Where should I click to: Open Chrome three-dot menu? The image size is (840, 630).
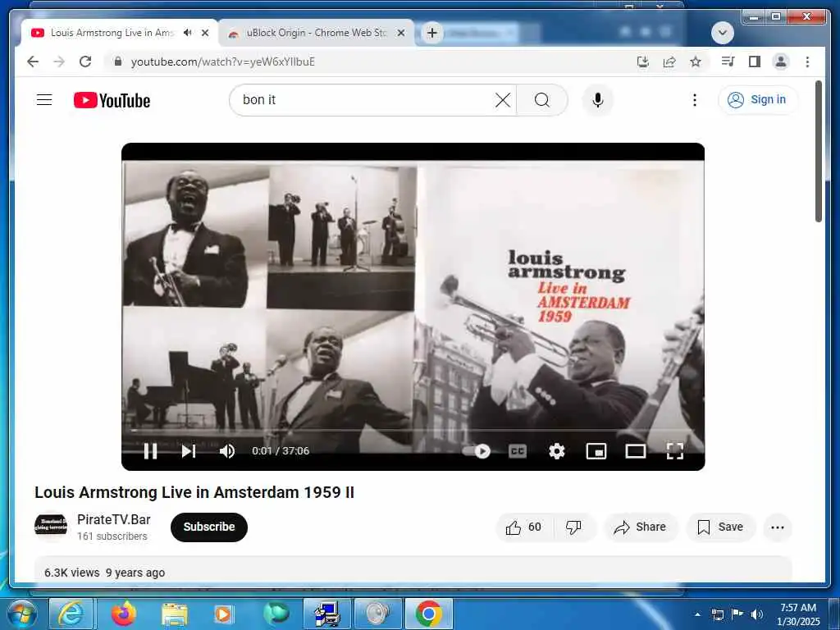(807, 62)
